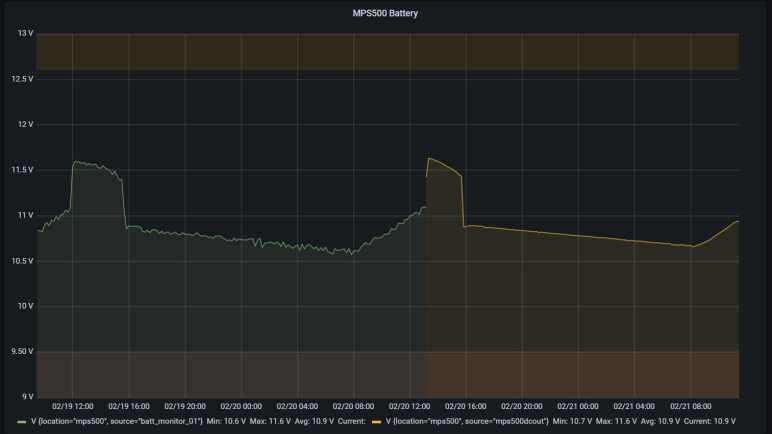Click the upper orange threshold band above 12.5 V

click(x=387, y=51)
